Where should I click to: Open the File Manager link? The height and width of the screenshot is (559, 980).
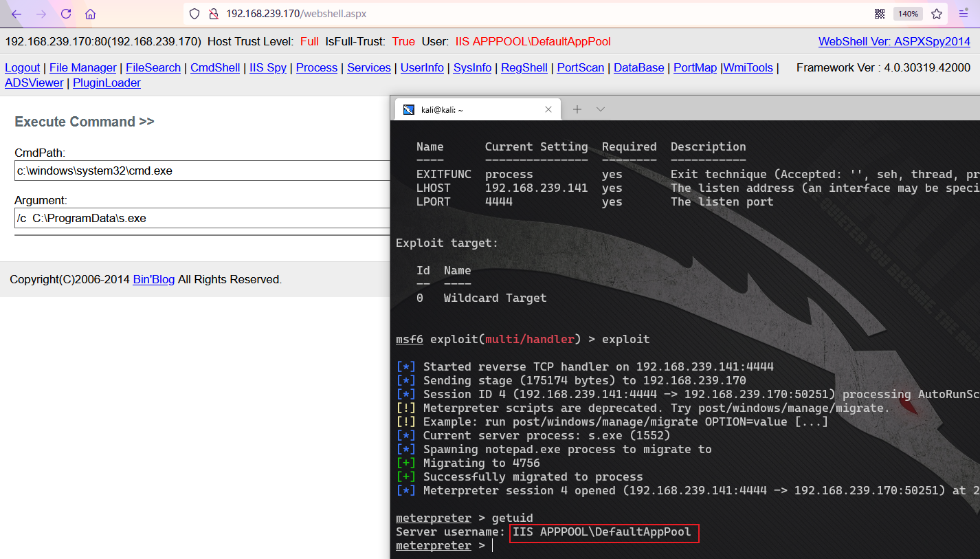click(83, 67)
